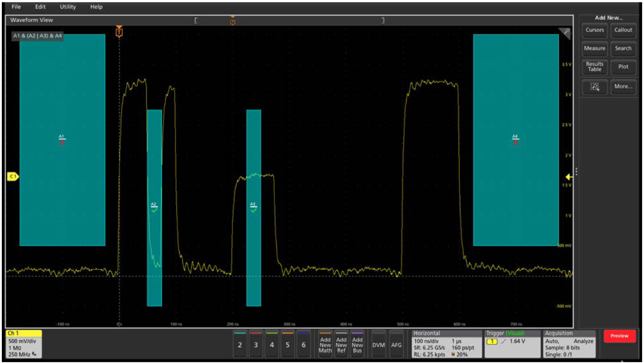Viewport: 644px width, 363px height.
Task: Enable channel 4 input
Action: [x=272, y=345]
